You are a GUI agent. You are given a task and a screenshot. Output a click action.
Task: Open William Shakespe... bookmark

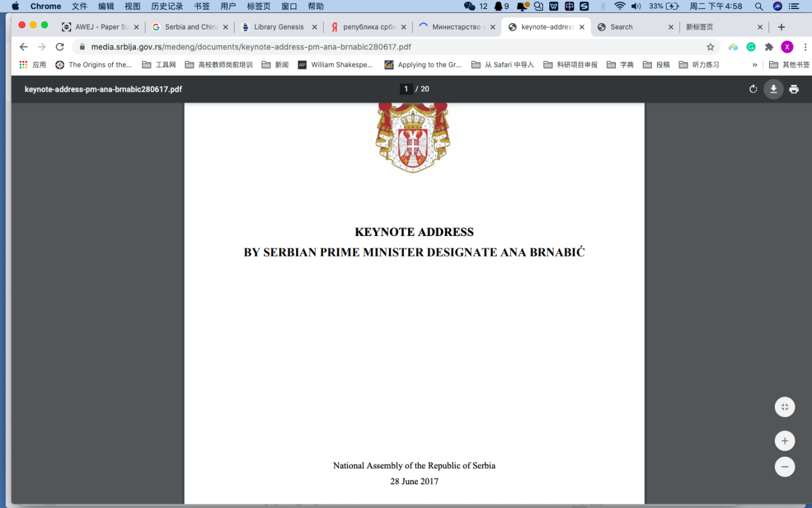click(335, 65)
